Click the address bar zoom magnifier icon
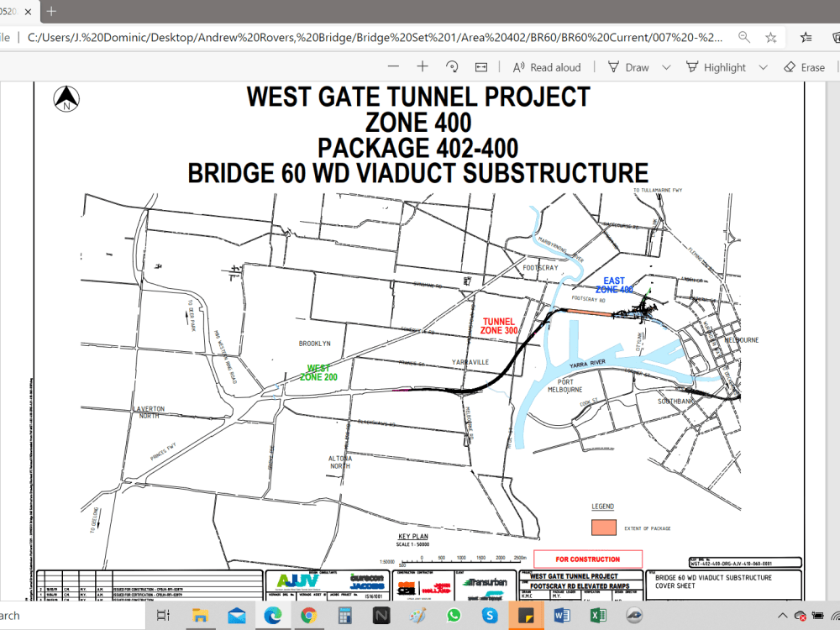Image resolution: width=840 pixels, height=630 pixels. (743, 37)
